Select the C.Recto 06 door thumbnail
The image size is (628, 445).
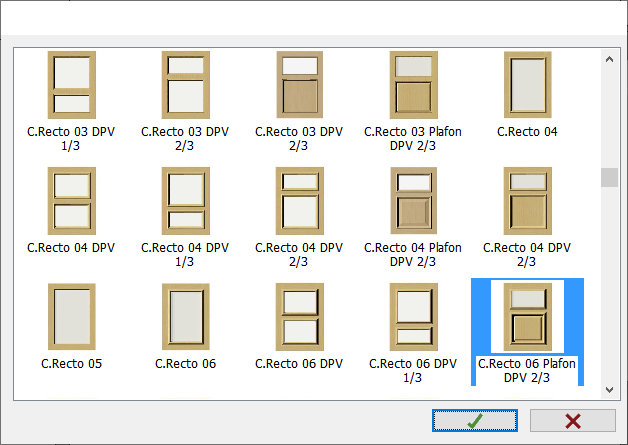186,316
